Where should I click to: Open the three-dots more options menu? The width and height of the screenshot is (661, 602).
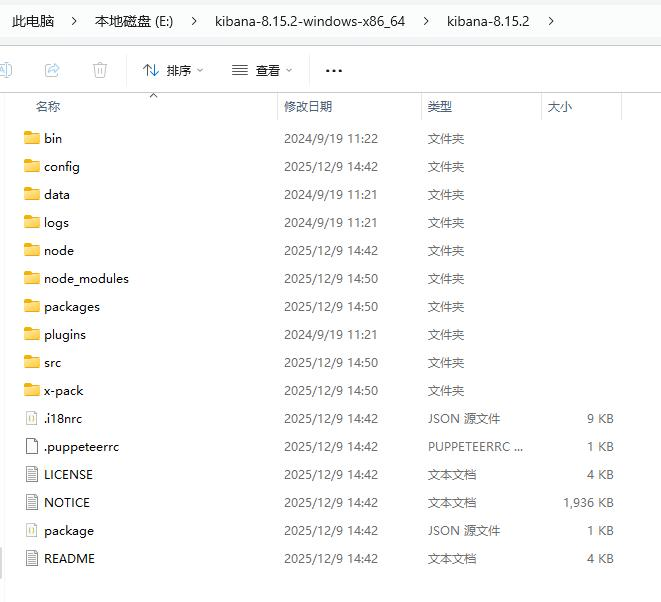(334, 71)
